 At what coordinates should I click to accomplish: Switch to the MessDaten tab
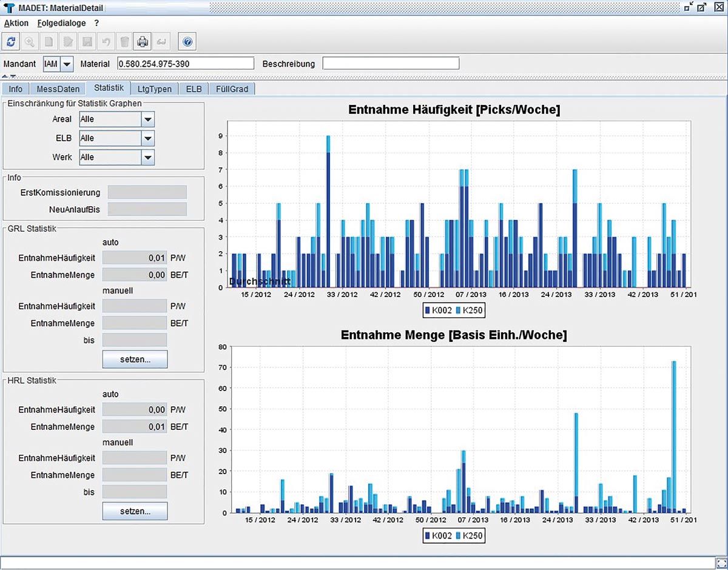point(57,89)
